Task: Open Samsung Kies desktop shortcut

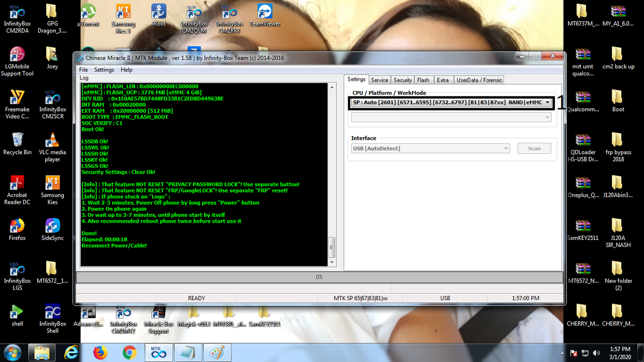Action: (52, 190)
